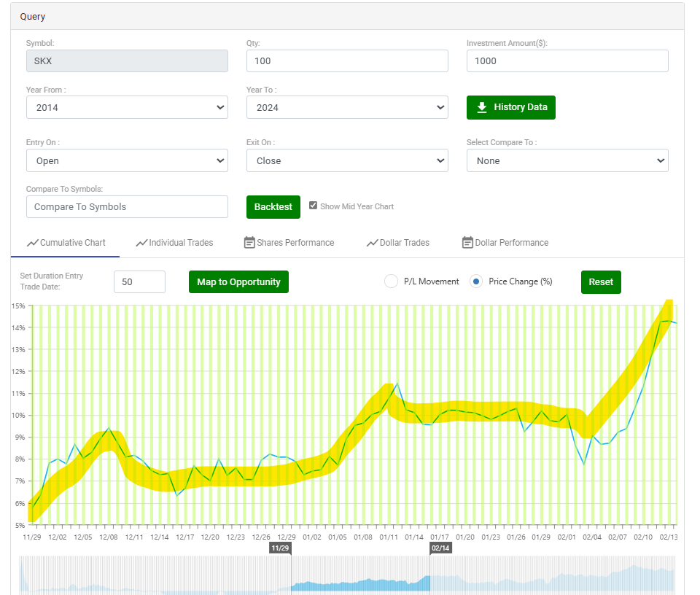Screen dimensions: 700x595
Task: Click the 12/08 date label on x-axis
Action: pos(109,537)
